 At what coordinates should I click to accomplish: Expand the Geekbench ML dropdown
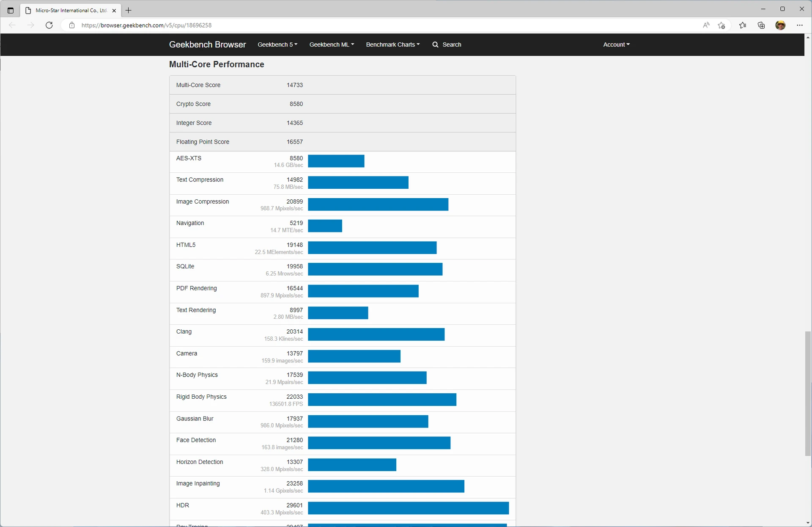click(332, 44)
